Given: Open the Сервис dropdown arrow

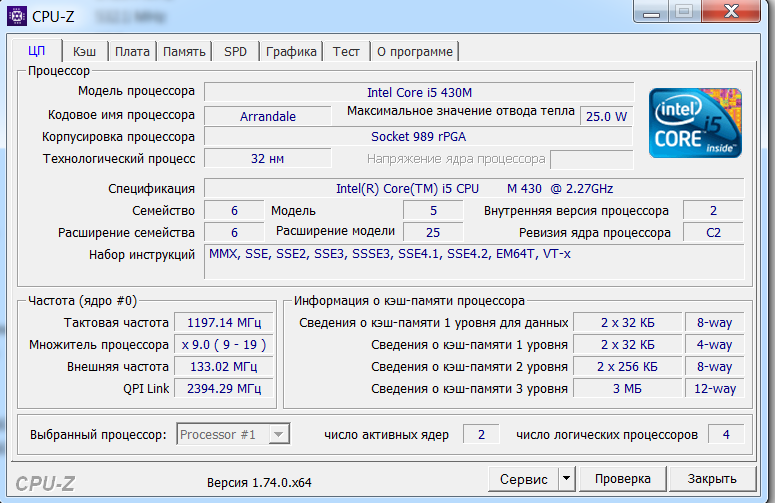Looking at the screenshot, I should click(566, 479).
